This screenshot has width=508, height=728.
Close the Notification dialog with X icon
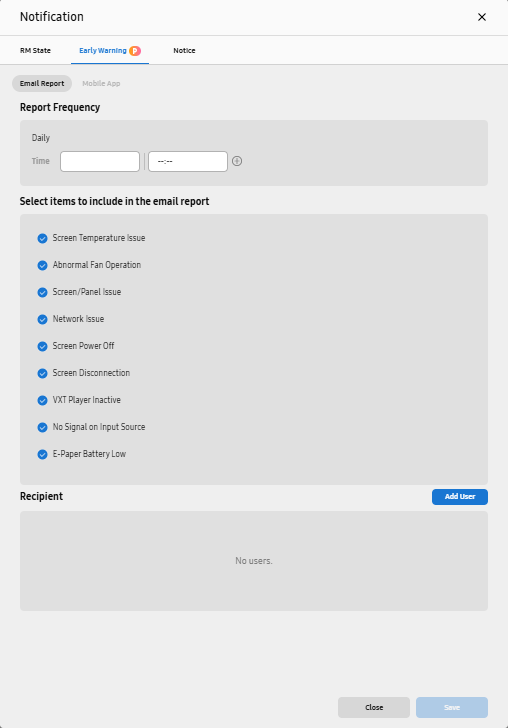point(482,17)
